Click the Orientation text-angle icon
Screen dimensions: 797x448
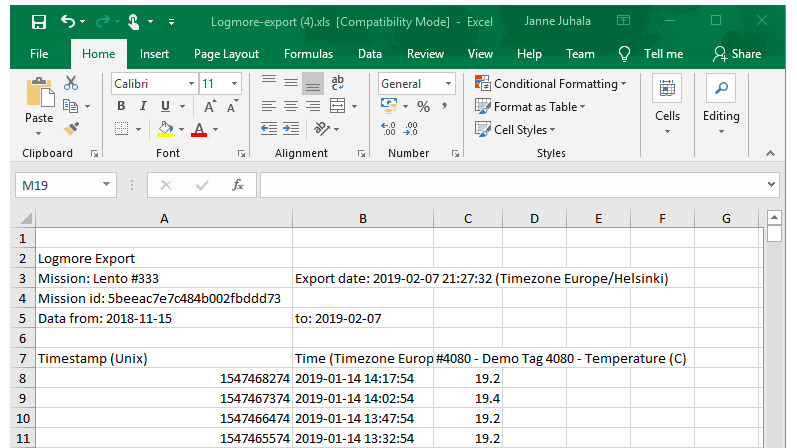(x=322, y=129)
